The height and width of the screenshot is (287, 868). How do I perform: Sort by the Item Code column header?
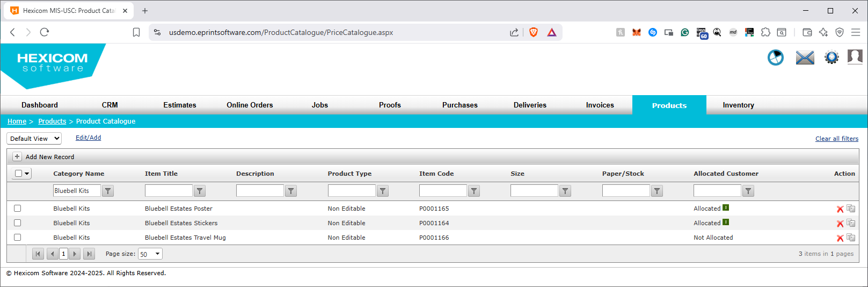point(436,174)
